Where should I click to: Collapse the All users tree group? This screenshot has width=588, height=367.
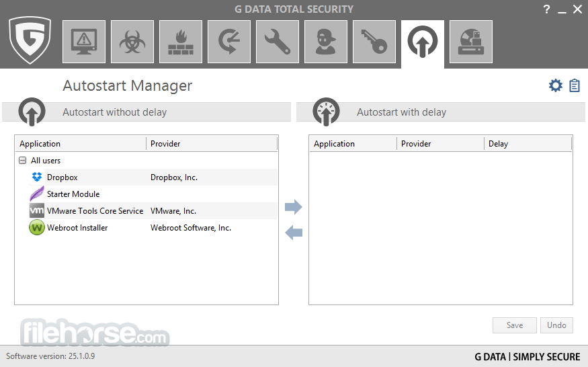tap(22, 161)
